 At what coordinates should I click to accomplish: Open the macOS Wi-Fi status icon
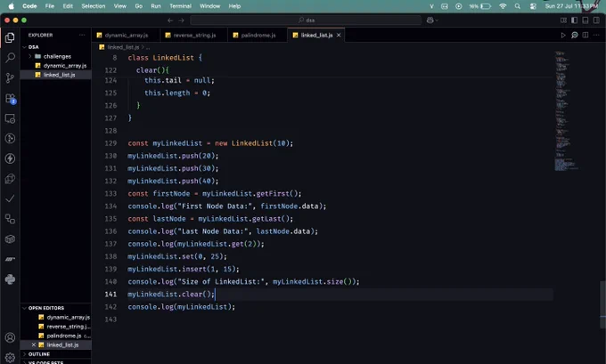pos(503,6)
